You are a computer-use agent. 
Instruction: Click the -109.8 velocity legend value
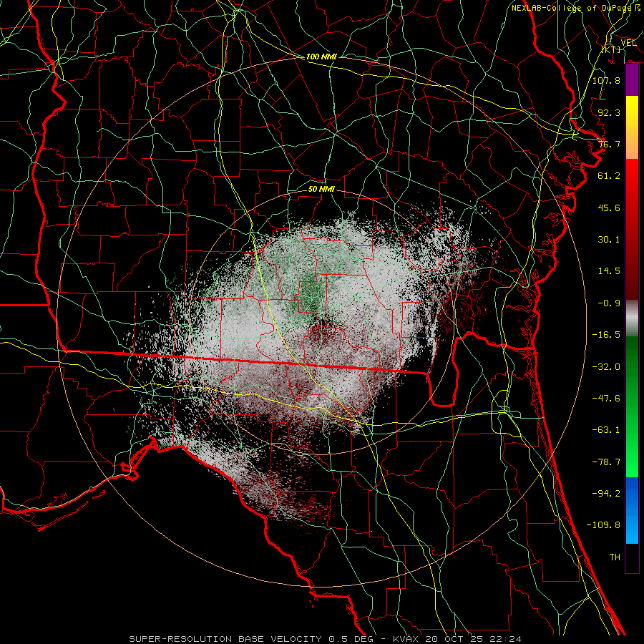(x=603, y=525)
